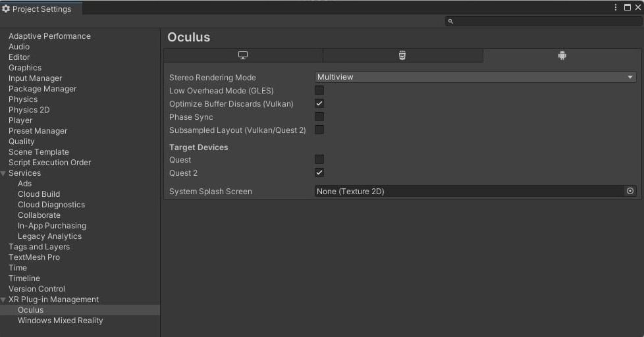This screenshot has height=337, width=644.
Task: Click the gear icon on Project Settings tab
Action: pos(6,9)
